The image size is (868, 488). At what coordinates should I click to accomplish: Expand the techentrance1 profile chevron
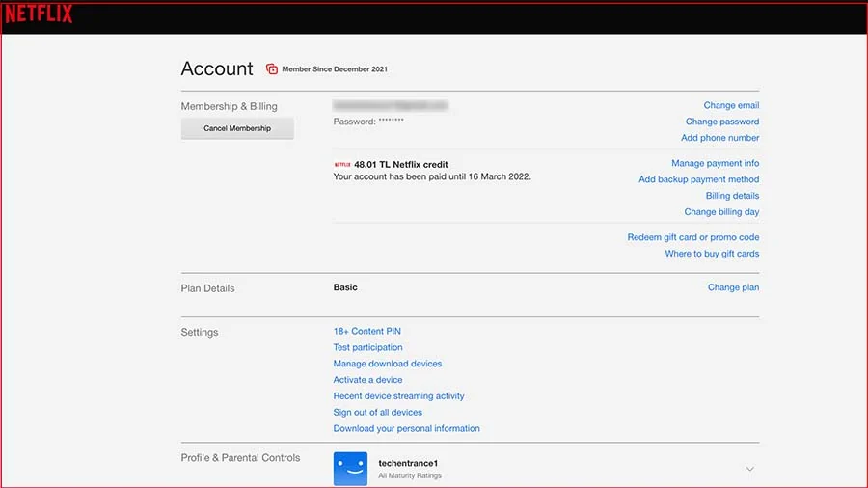point(749,469)
